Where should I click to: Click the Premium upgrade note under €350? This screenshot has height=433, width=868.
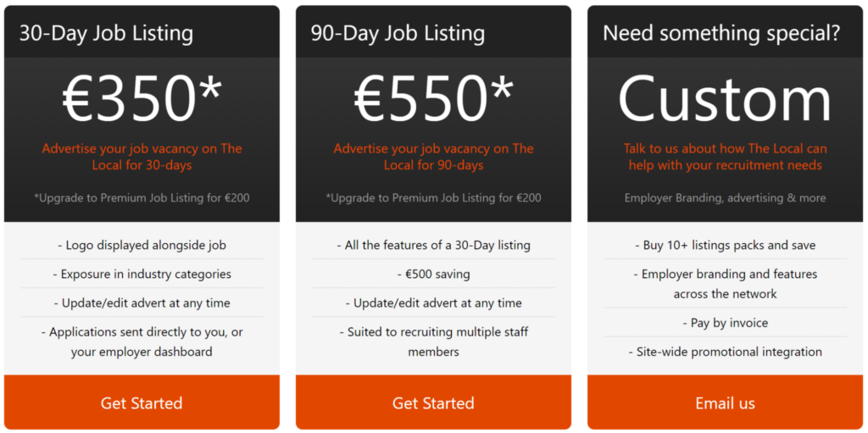(142, 198)
